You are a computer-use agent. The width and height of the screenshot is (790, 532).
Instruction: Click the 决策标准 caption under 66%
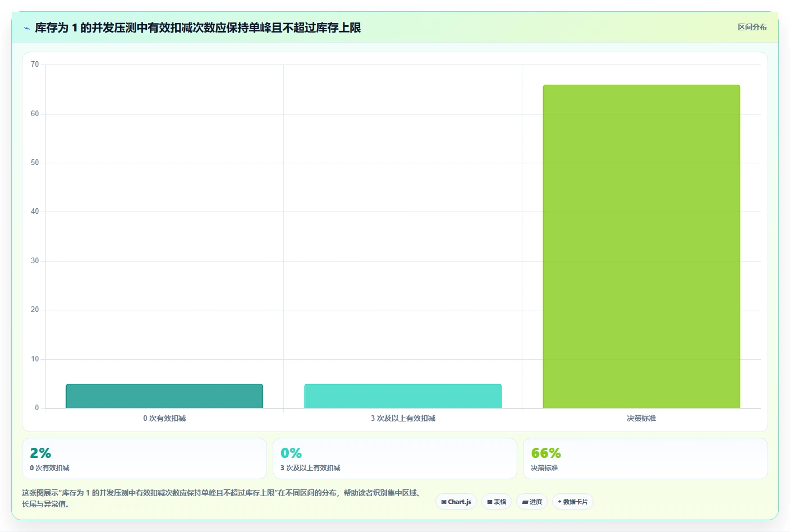(x=544, y=468)
